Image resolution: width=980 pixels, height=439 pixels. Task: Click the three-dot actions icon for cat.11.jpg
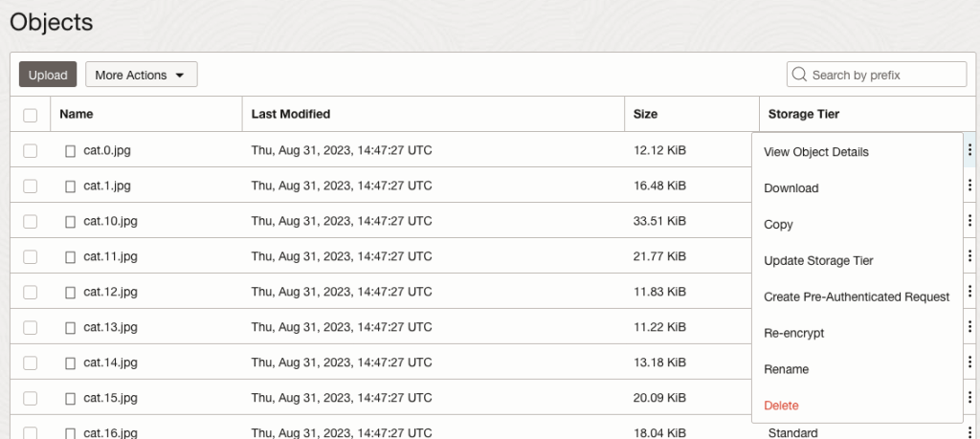[x=969, y=256]
